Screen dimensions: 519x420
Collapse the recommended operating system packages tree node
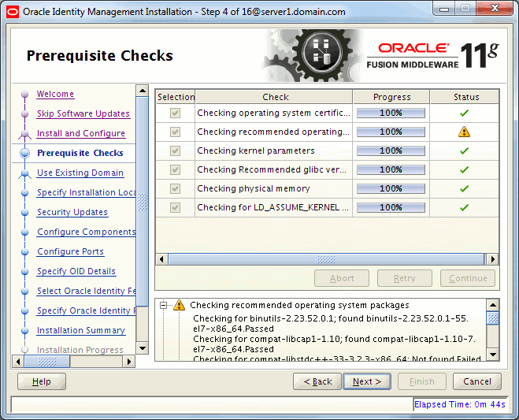[x=163, y=305]
